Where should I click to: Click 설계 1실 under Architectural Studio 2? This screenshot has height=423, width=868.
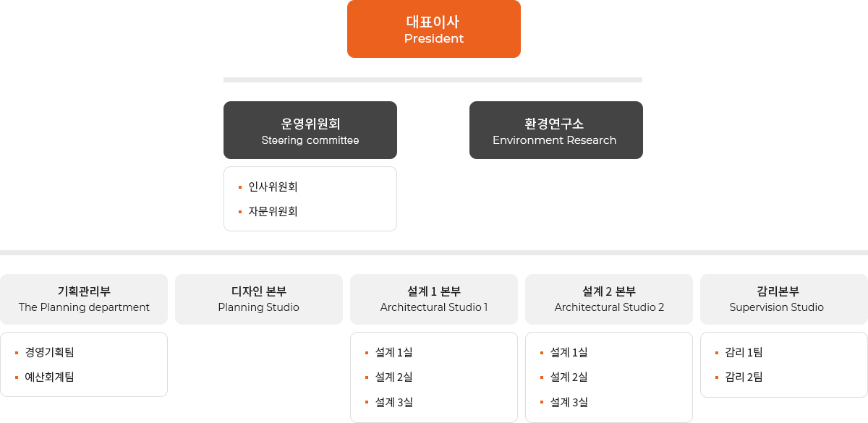coord(569,352)
